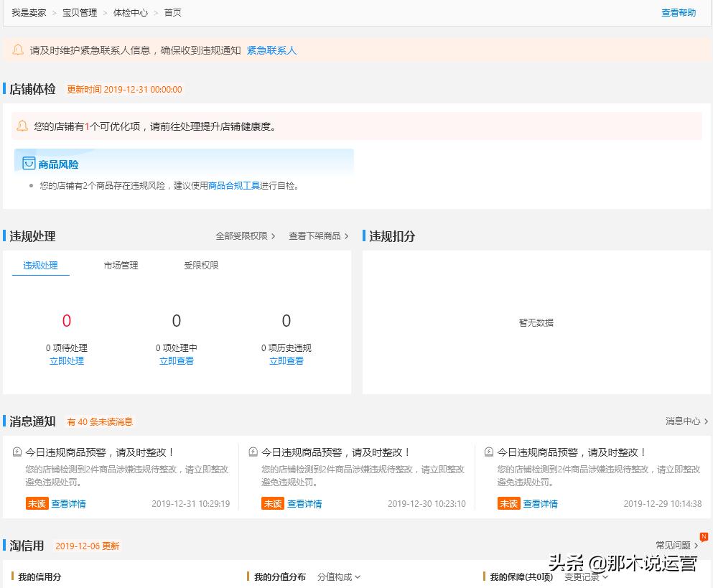Open the 查看帮助 help link

(x=678, y=12)
